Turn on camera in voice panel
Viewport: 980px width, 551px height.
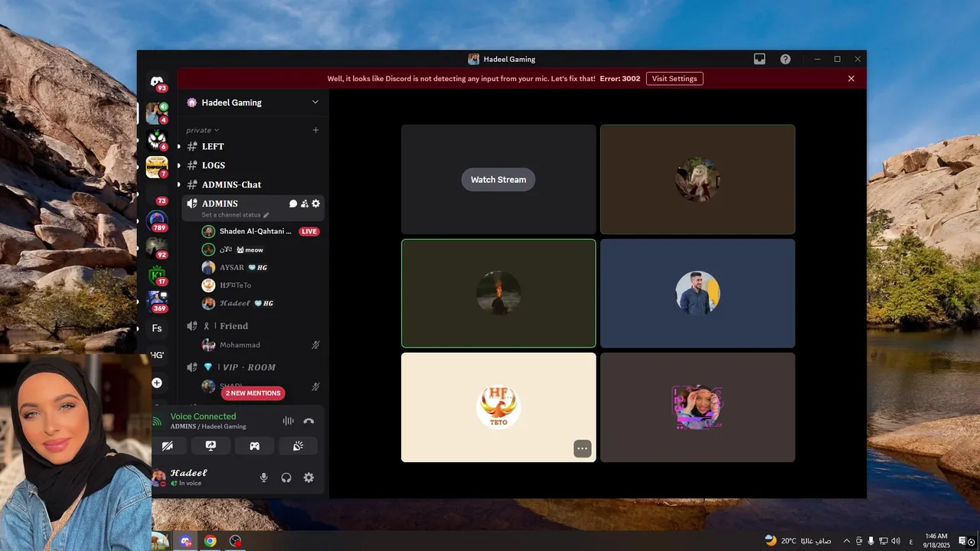point(168,446)
